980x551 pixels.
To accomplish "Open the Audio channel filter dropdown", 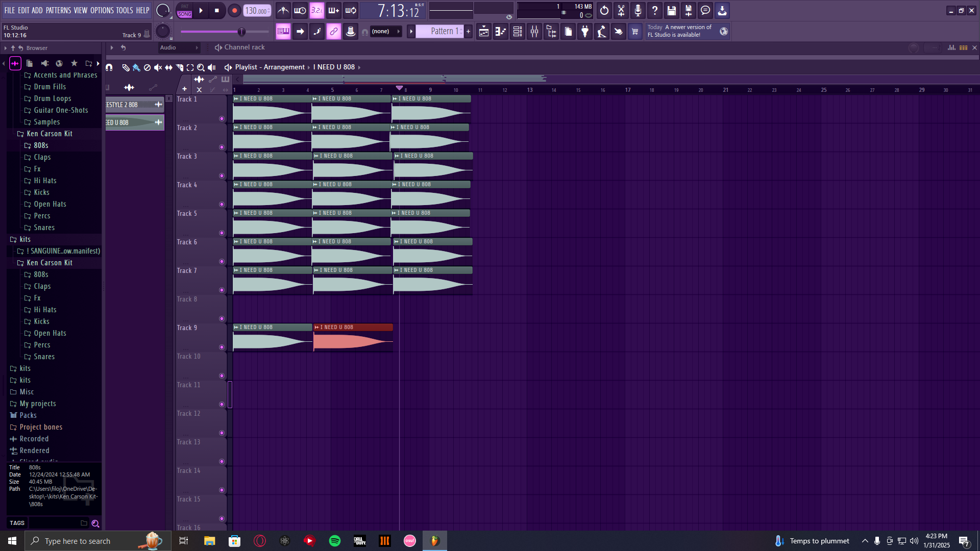I will (x=179, y=47).
